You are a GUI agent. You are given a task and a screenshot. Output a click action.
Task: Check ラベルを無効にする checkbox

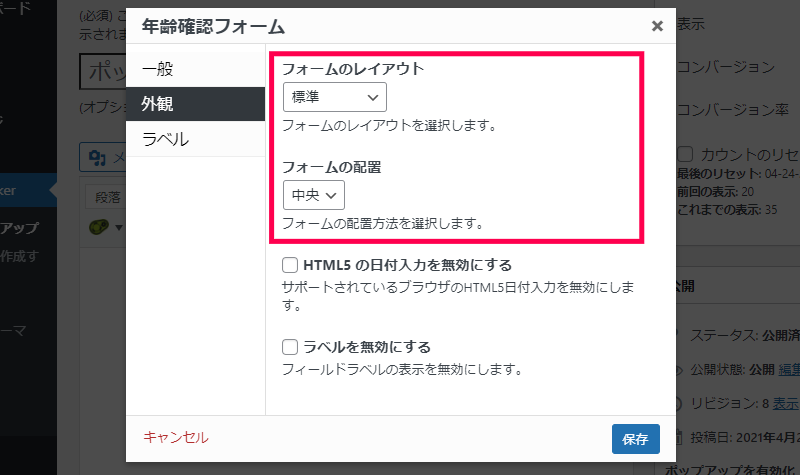[x=290, y=347]
